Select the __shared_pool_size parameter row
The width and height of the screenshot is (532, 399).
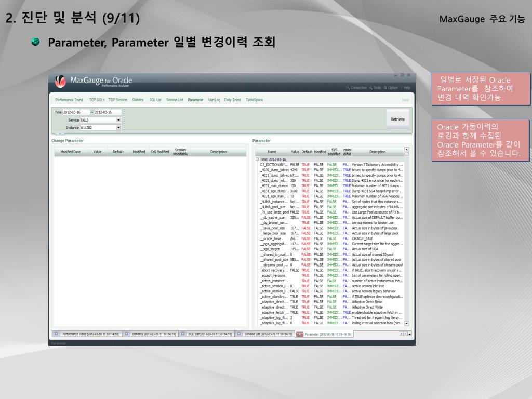coord(331,260)
